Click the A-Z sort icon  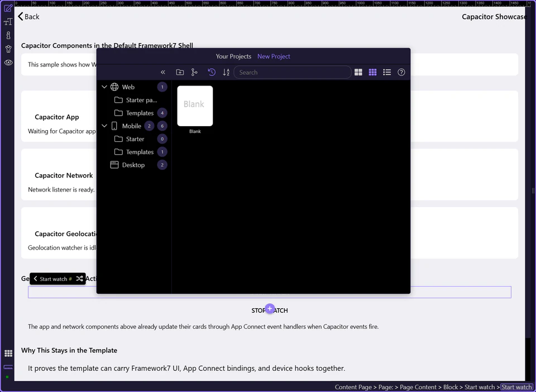tap(226, 72)
